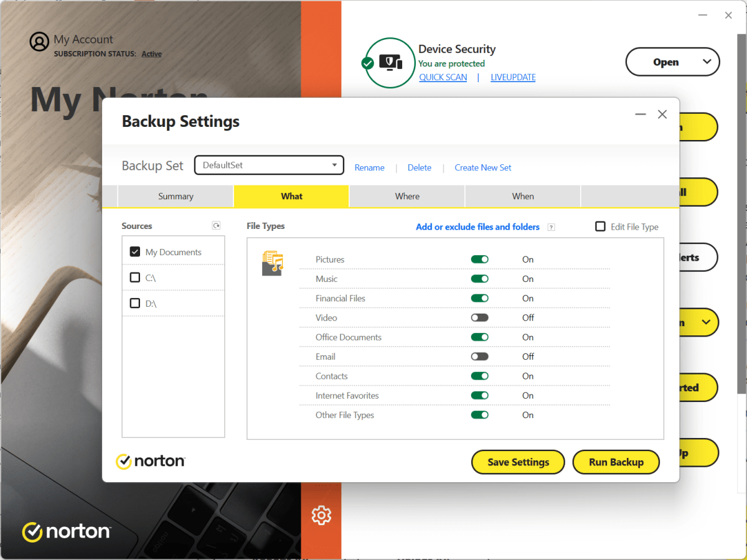Click the help question mark icon
Viewport: 747px width, 560px height.
coord(551,227)
